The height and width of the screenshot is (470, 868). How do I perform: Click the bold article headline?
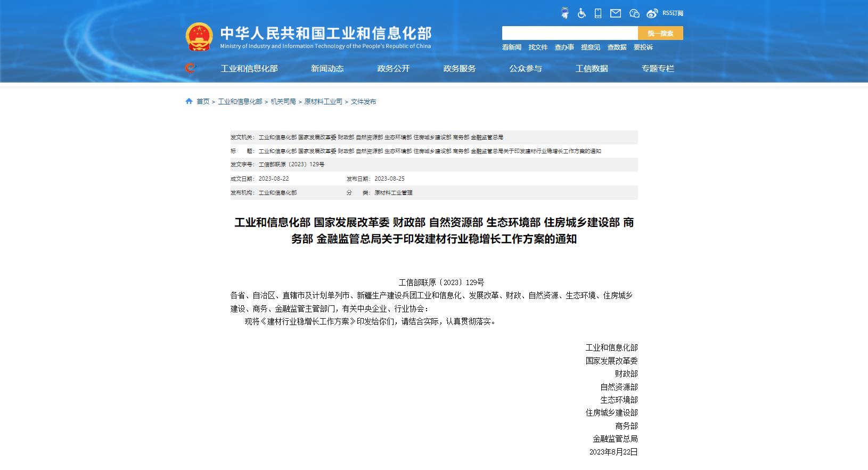click(434, 231)
